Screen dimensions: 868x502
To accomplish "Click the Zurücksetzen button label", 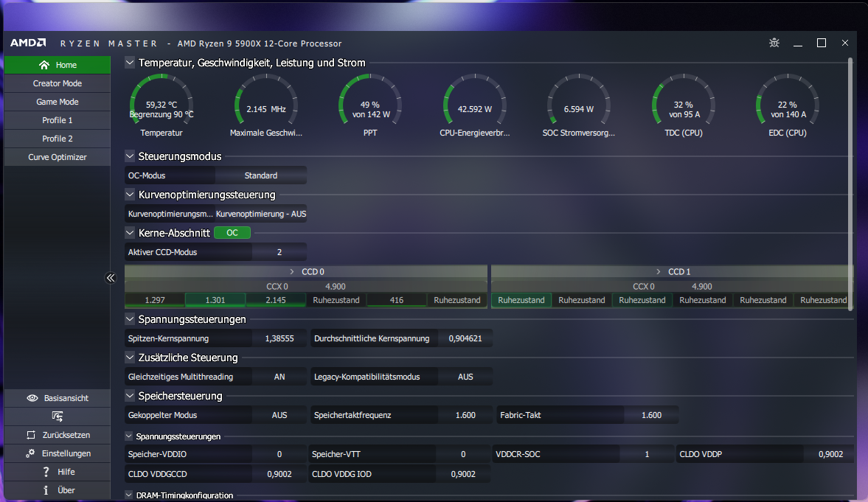I will 66,435.
